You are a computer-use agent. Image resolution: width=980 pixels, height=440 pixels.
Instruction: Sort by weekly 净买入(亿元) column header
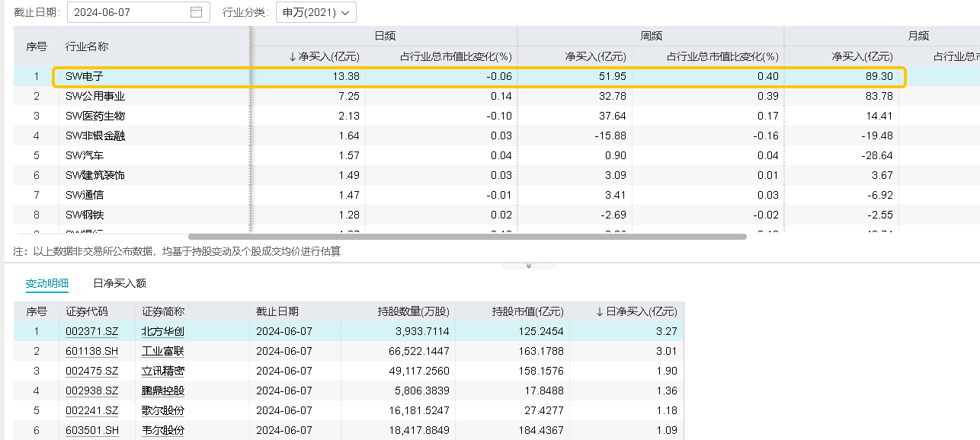[x=594, y=56]
